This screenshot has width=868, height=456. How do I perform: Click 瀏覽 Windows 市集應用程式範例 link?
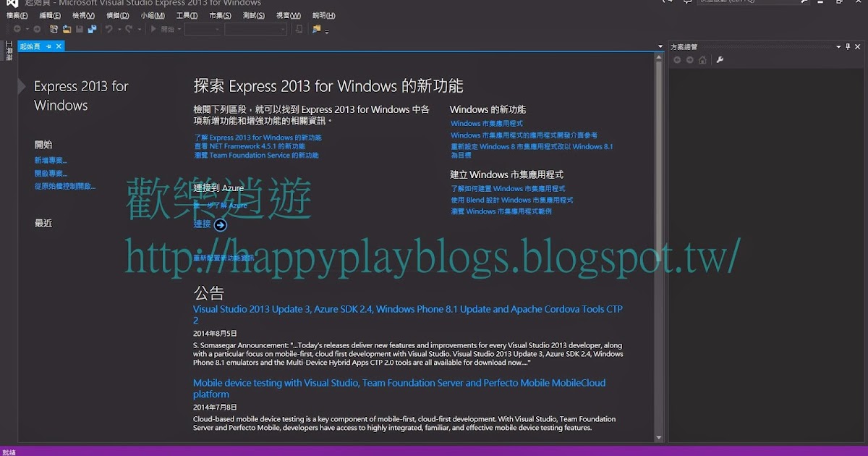click(501, 211)
